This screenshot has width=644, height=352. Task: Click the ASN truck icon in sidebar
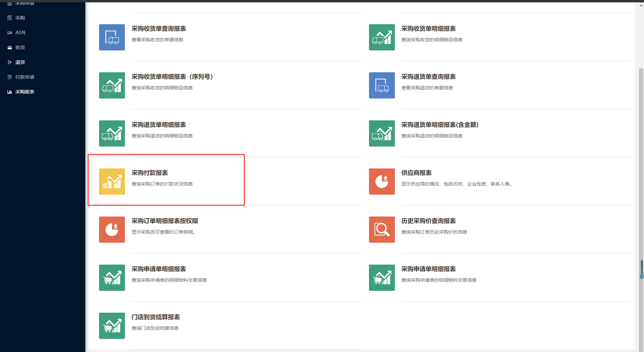coord(10,33)
